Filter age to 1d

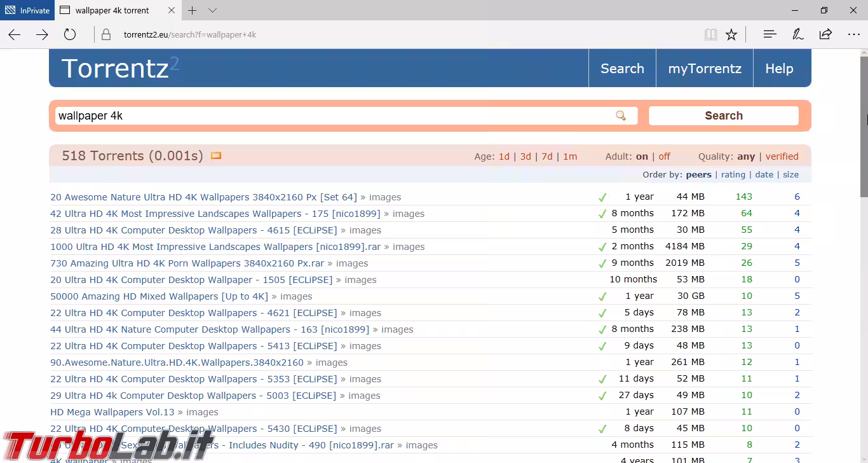(504, 156)
